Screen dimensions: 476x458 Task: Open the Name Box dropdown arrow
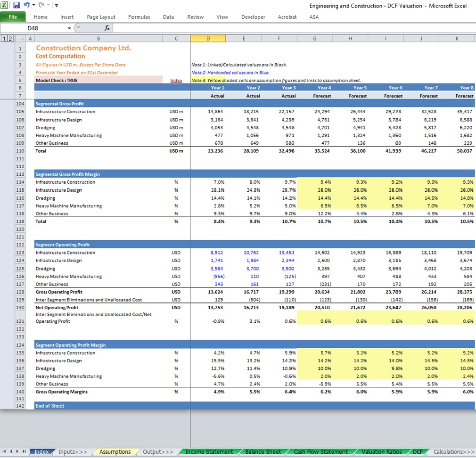(69, 28)
